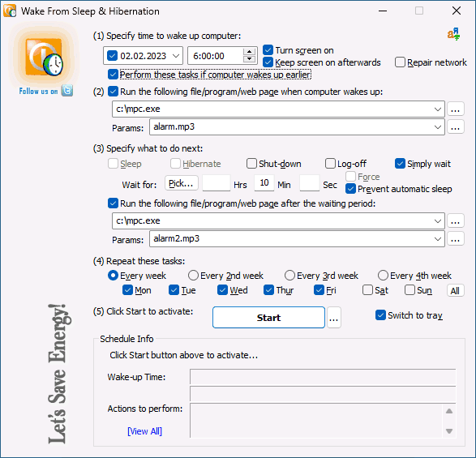Minimize the Wake From Sleep window

pos(383,11)
